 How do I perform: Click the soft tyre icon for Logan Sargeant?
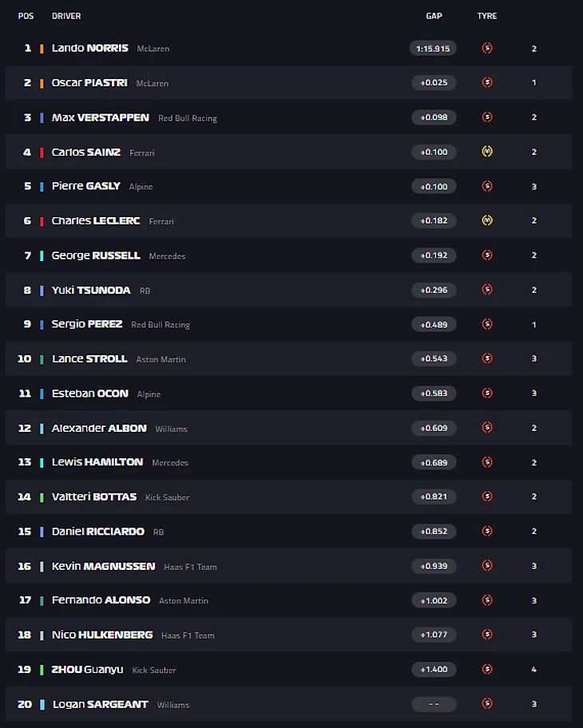pyautogui.click(x=487, y=704)
